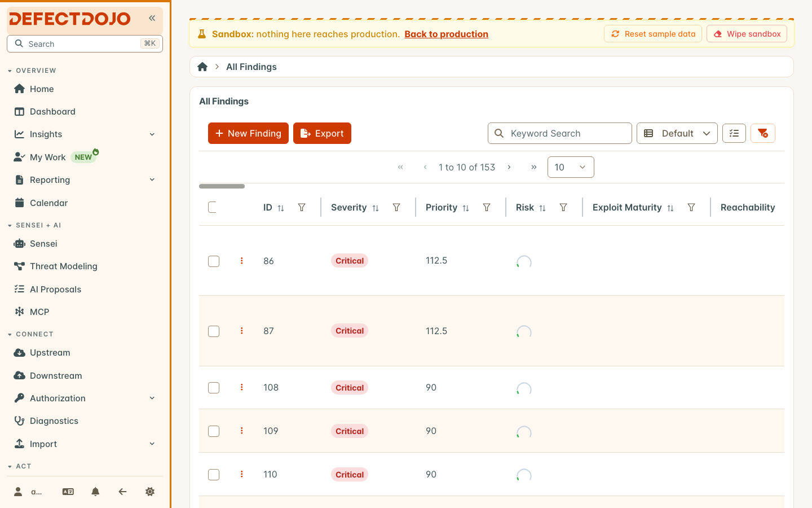812x508 pixels.
Task: Open the checklist icon beside the Default dropdown
Action: (x=734, y=133)
